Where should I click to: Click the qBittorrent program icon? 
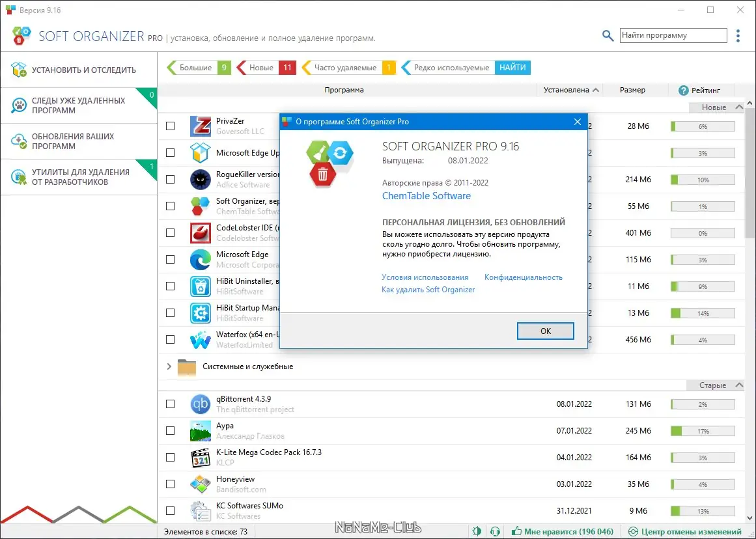(200, 404)
